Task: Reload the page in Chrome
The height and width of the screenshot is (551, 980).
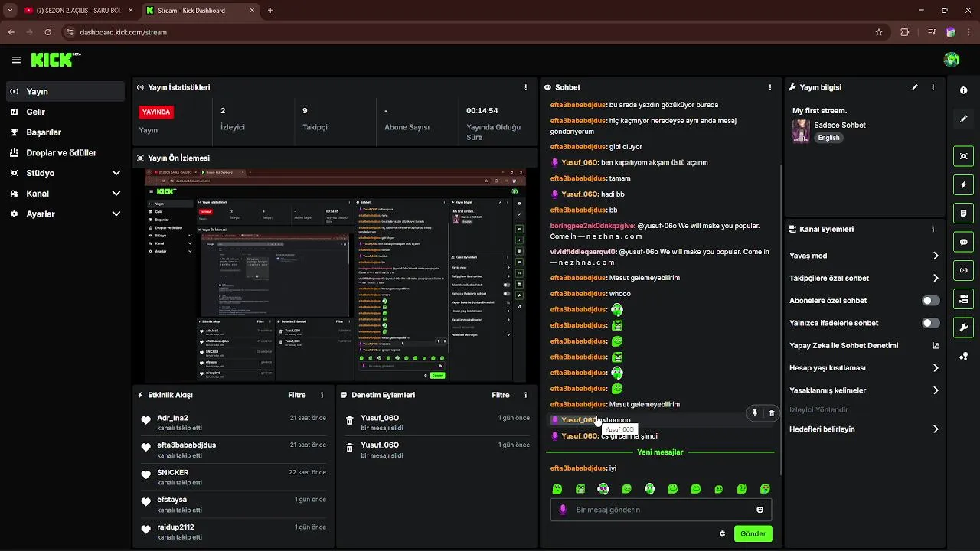Action: pyautogui.click(x=48, y=32)
